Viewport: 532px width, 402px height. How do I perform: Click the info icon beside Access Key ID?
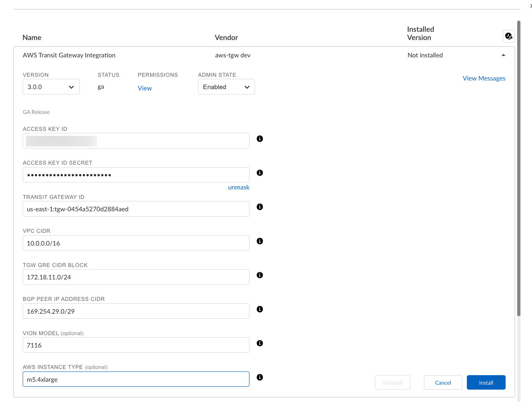[260, 139]
